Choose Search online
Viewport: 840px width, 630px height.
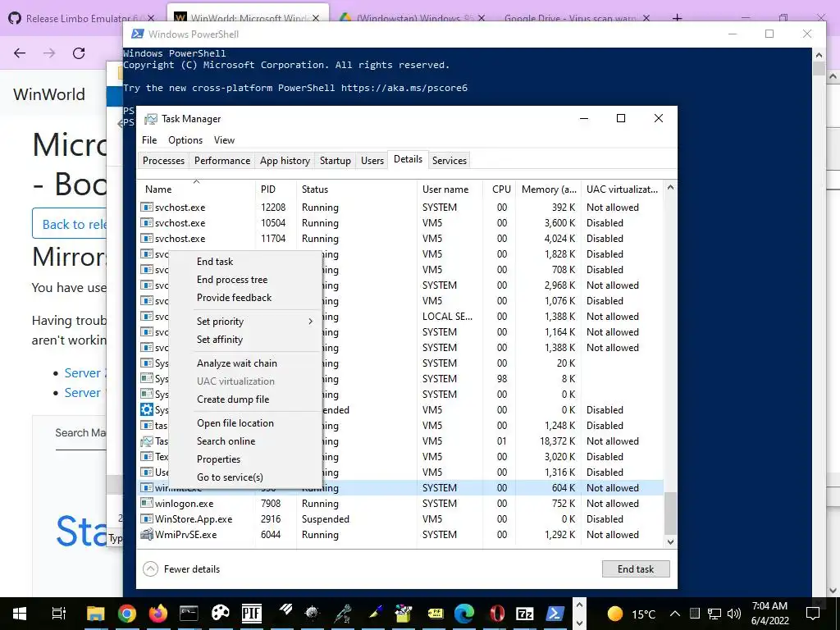coord(226,441)
